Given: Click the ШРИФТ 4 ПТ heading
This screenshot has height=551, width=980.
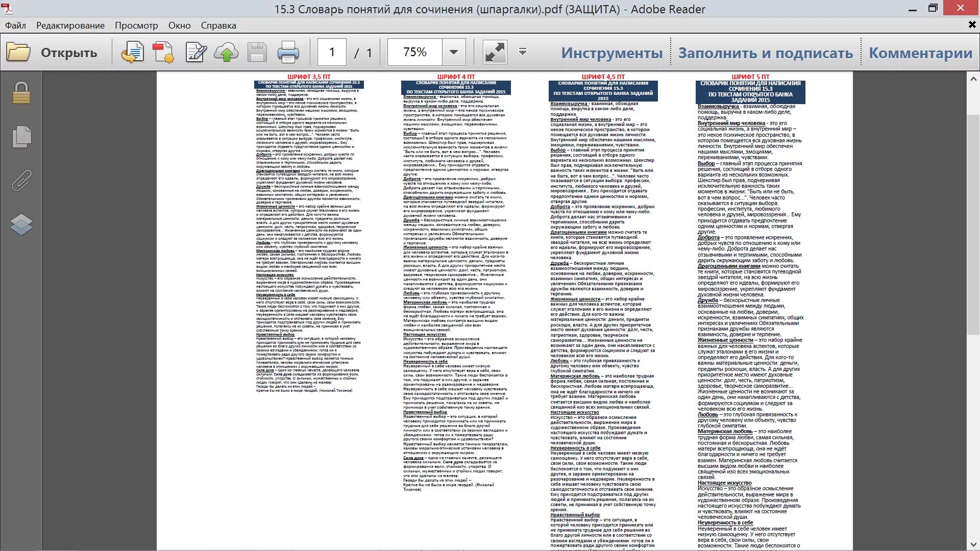Looking at the screenshot, I should pyautogui.click(x=456, y=77).
